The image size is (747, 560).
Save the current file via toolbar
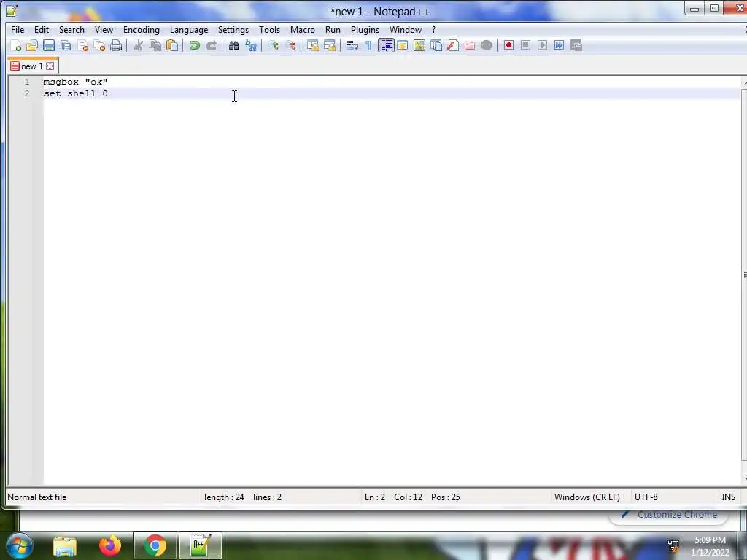49,46
